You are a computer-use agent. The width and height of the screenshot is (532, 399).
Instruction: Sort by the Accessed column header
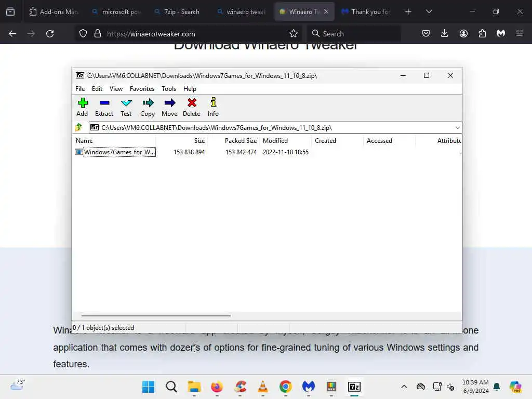point(390,140)
